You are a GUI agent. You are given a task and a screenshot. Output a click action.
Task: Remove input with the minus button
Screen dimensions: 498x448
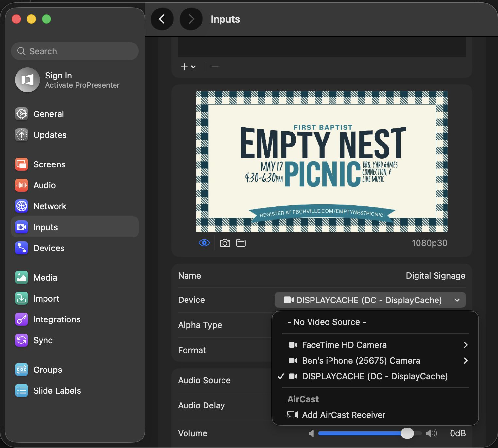pos(215,67)
